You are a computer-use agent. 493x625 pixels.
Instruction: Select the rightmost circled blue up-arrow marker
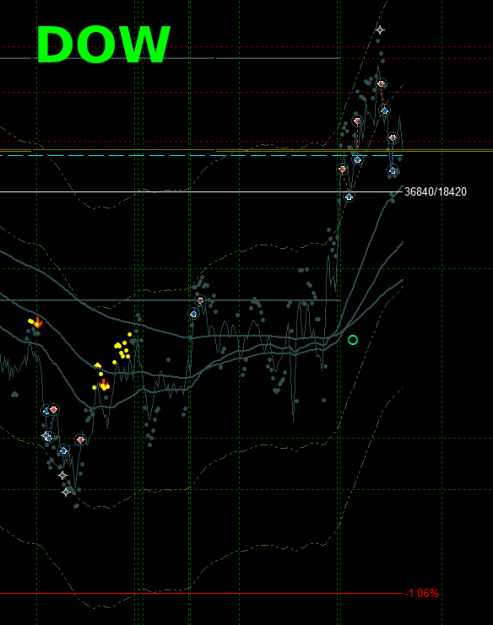[393, 171]
